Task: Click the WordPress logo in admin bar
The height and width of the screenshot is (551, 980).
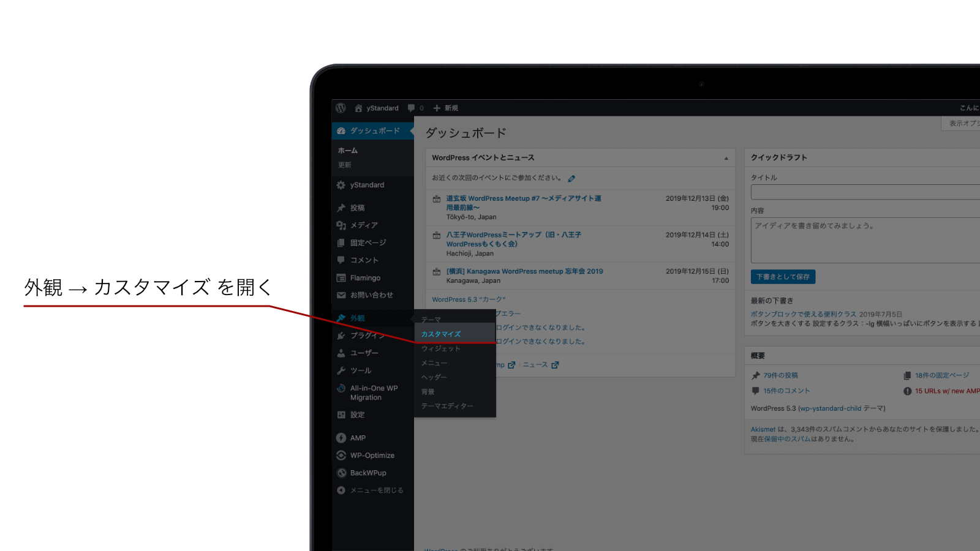Action: coord(341,108)
